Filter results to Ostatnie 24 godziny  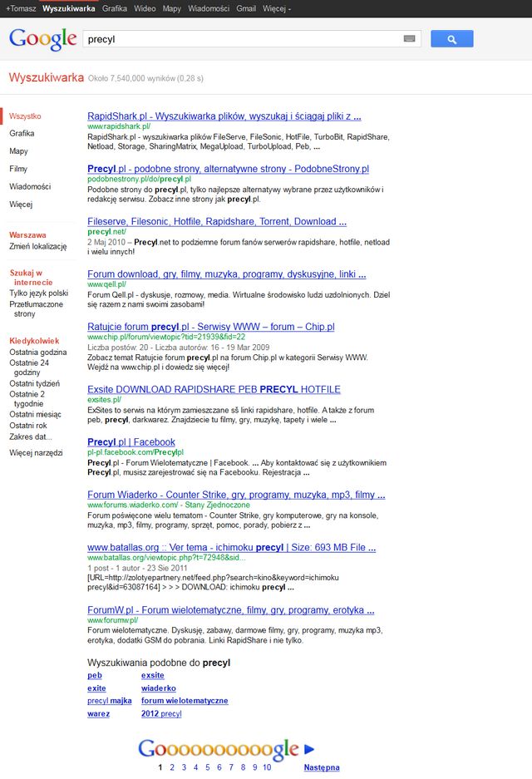tap(29, 367)
